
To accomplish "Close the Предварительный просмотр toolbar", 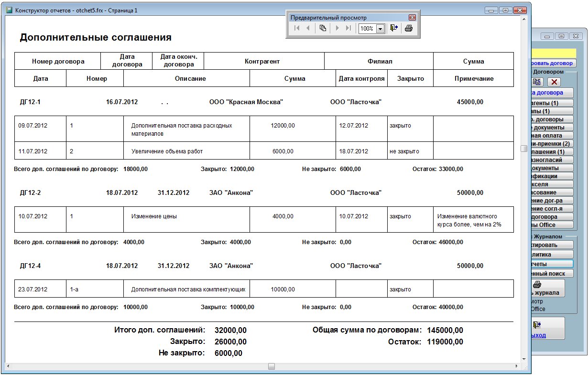I will 412,18.
